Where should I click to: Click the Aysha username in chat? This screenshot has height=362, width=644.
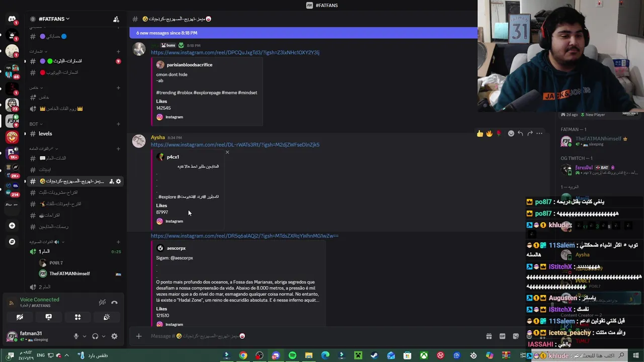coord(157,137)
